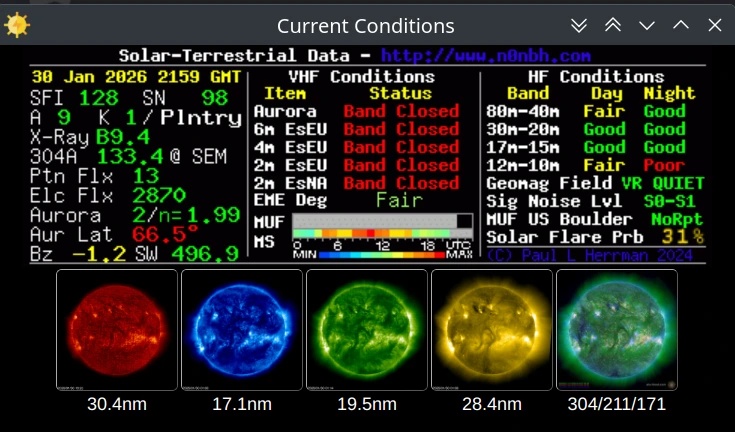Click the Paul L Herrman copyright text
This screenshot has width=735, height=432.
click(x=595, y=255)
